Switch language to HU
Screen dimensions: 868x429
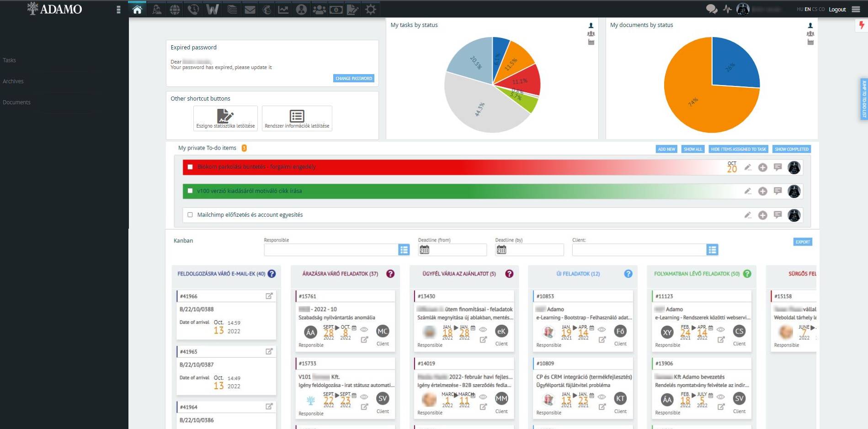coord(799,9)
